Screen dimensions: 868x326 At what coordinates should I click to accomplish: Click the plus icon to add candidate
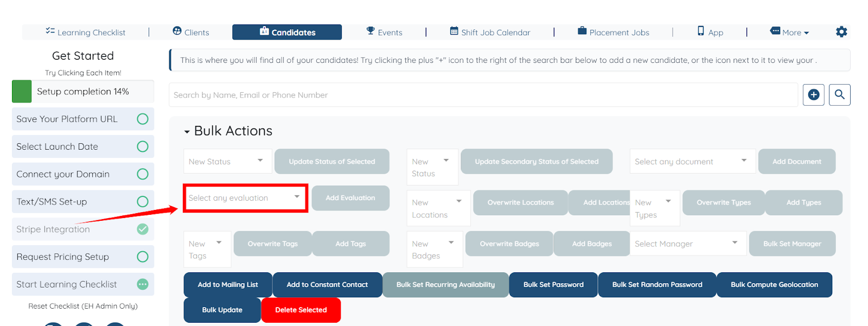[x=813, y=95]
